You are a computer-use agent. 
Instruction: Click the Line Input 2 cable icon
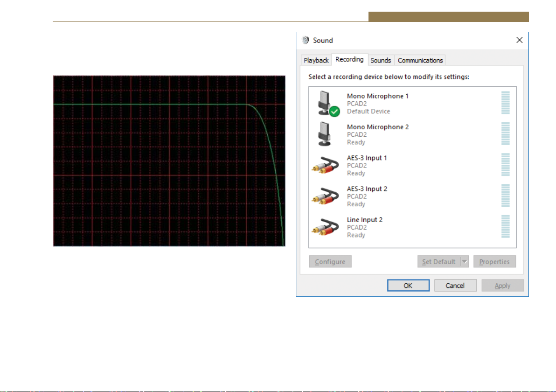coord(325,227)
